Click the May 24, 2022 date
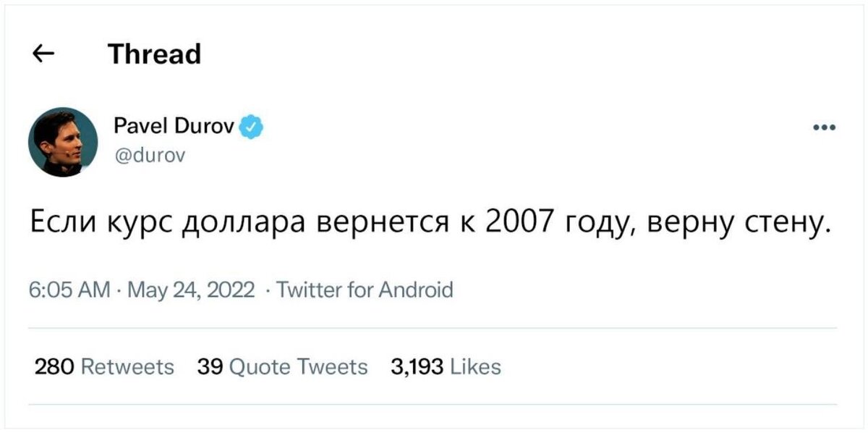This screenshot has width=868, height=433. [191, 290]
